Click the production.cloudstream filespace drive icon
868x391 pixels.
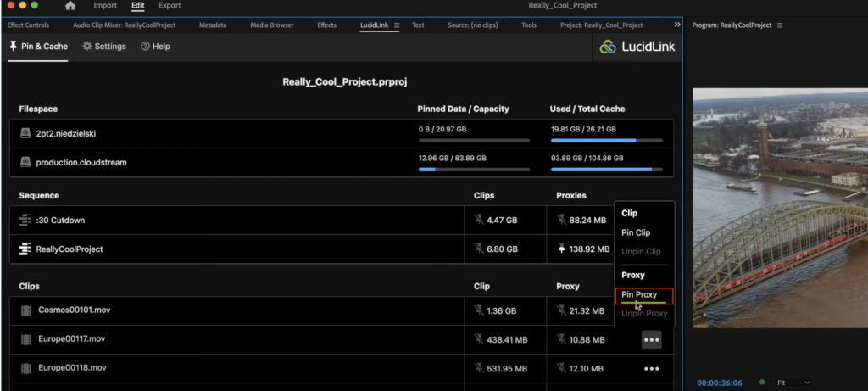click(25, 162)
